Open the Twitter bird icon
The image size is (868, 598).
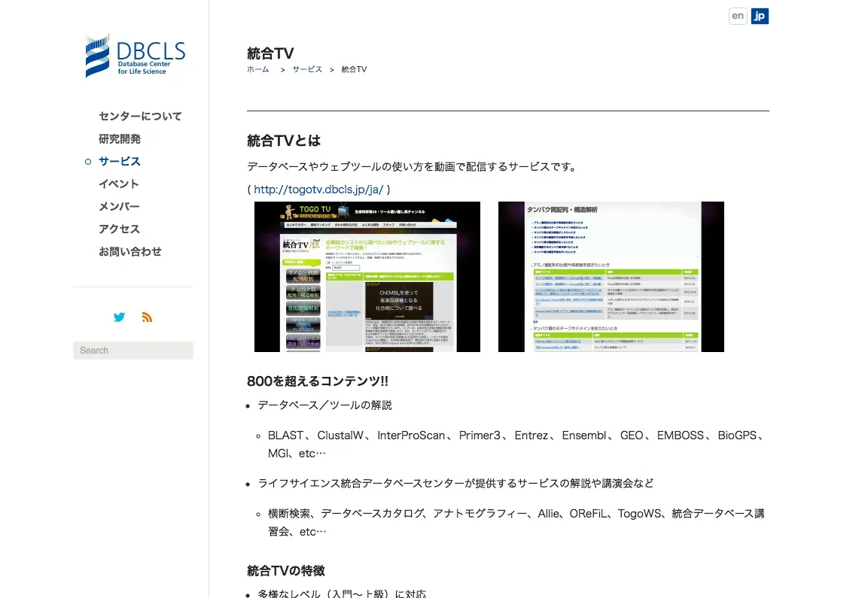pos(119,317)
